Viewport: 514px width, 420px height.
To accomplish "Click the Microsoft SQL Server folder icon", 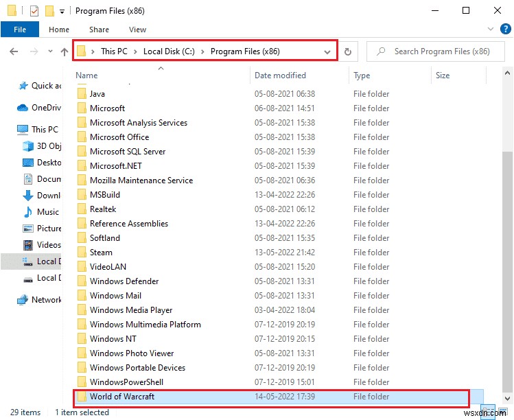I will pos(82,152).
